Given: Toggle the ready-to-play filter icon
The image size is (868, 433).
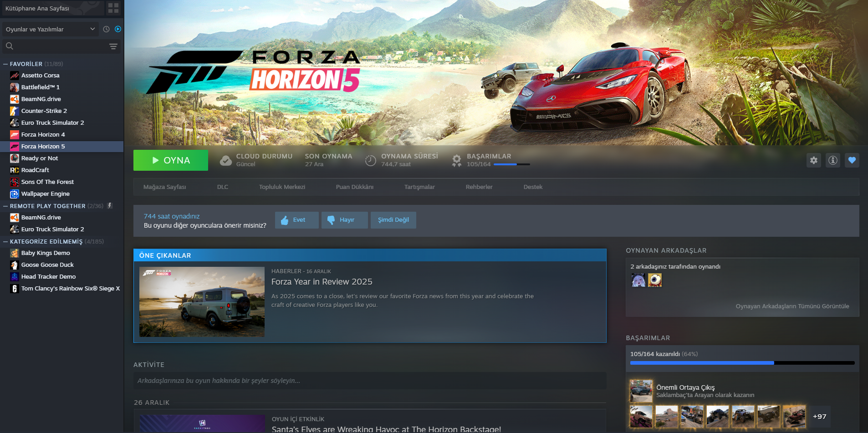Looking at the screenshot, I should pos(118,29).
